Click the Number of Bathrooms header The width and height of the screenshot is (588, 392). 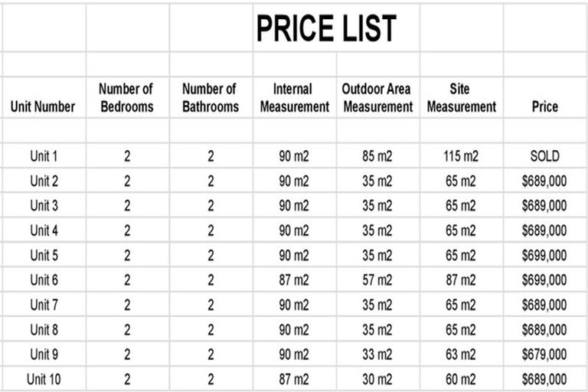tap(211, 98)
